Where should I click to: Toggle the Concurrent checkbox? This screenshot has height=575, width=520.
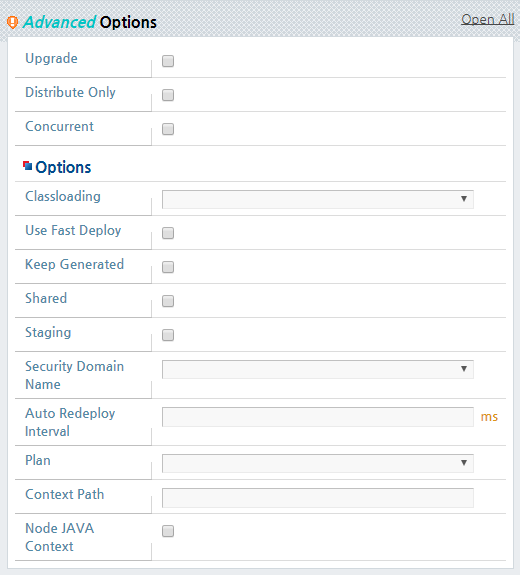(168, 129)
